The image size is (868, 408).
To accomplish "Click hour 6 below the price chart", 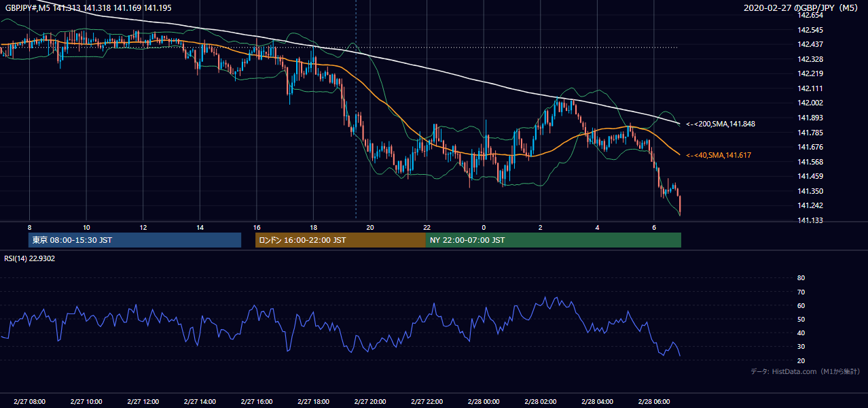I will (653, 227).
